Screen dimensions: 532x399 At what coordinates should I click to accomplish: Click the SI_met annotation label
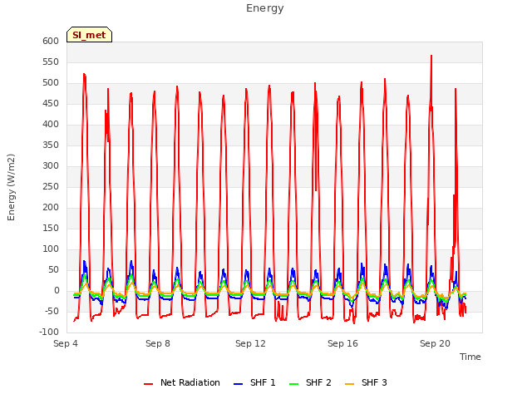[89, 35]
